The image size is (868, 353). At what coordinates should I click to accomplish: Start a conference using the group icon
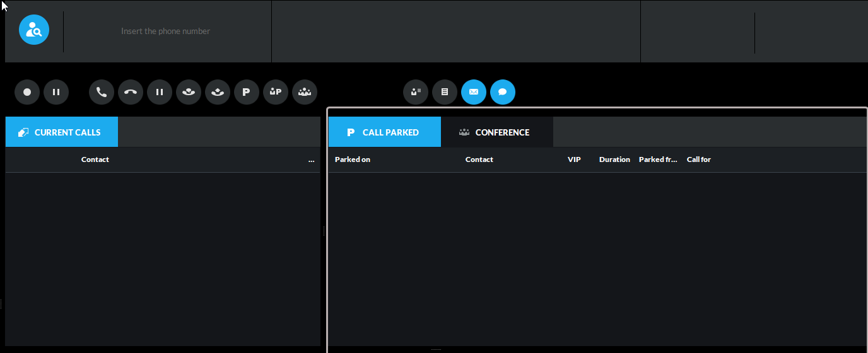[x=305, y=92]
